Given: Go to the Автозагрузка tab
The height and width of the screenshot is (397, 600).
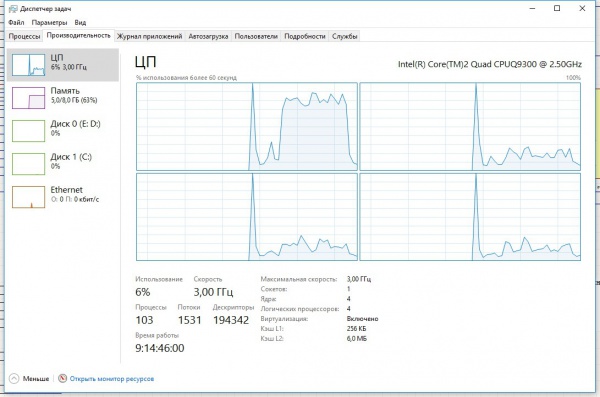Looking at the screenshot, I should tap(208, 36).
